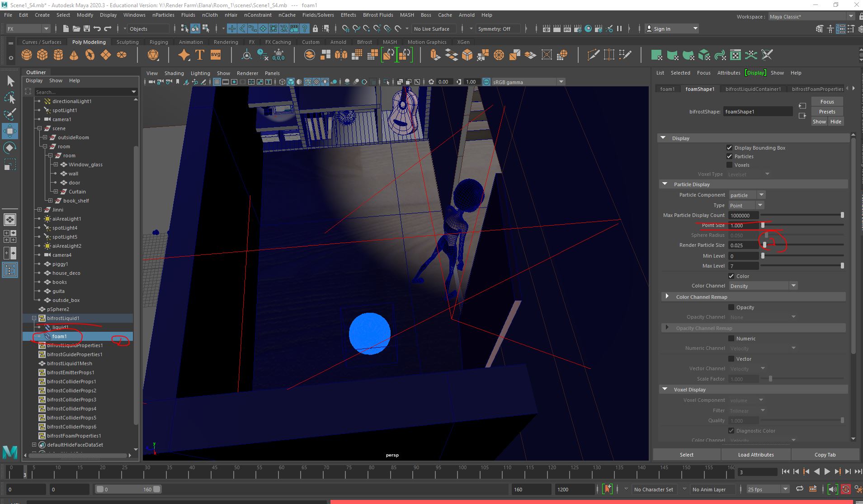Enable the Numeric checkbox

(731, 339)
